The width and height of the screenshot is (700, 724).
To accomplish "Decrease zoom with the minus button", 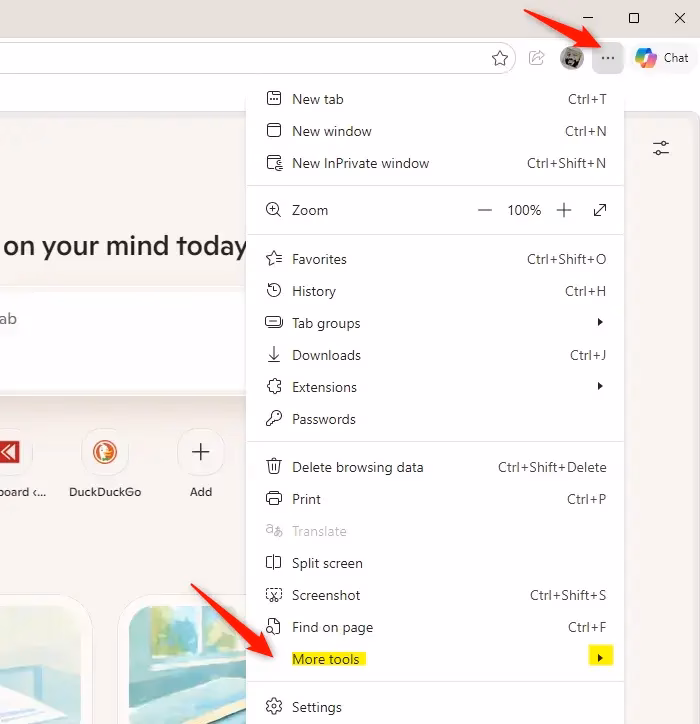I will click(484, 211).
